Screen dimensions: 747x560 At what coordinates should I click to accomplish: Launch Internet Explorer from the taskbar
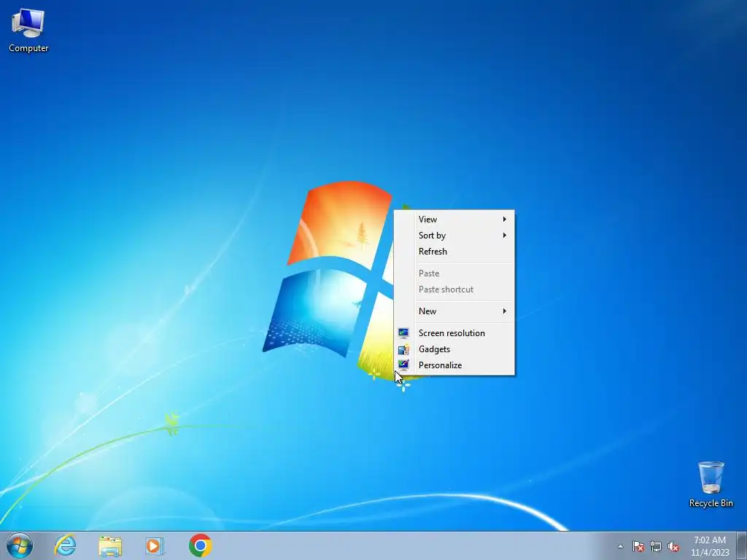pos(65,545)
